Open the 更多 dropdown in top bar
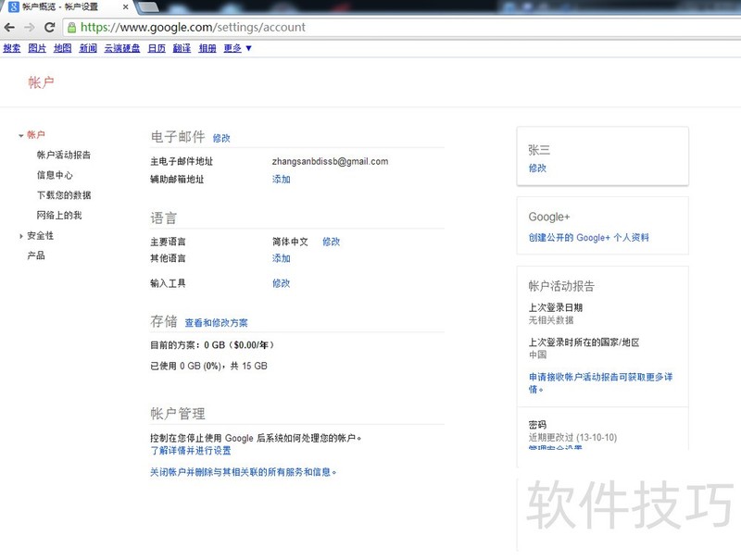The image size is (741, 560). (x=238, y=48)
